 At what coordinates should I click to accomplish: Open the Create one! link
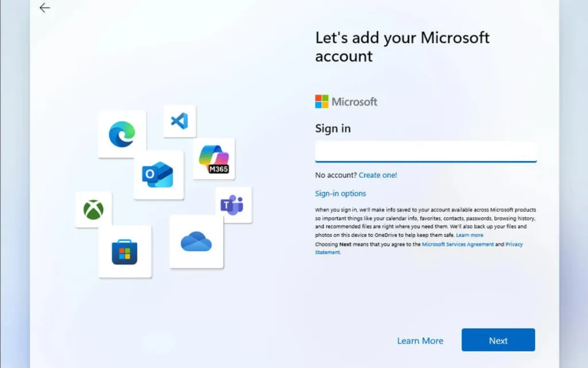click(378, 175)
